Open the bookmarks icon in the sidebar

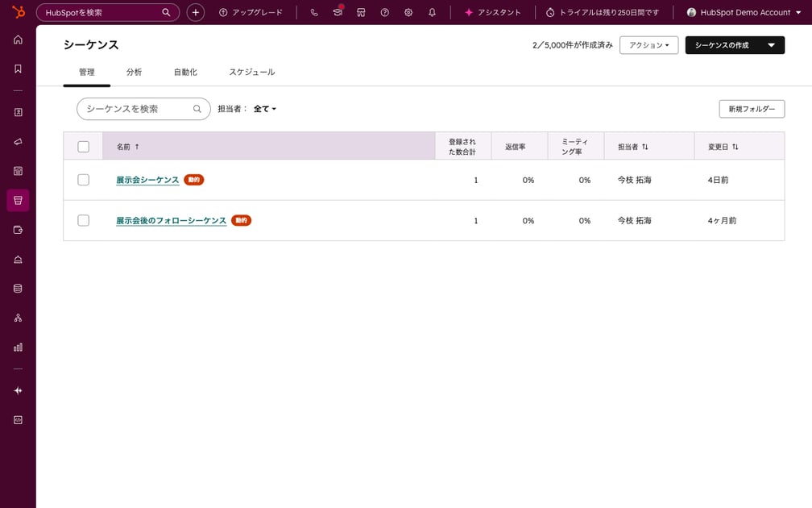point(18,68)
